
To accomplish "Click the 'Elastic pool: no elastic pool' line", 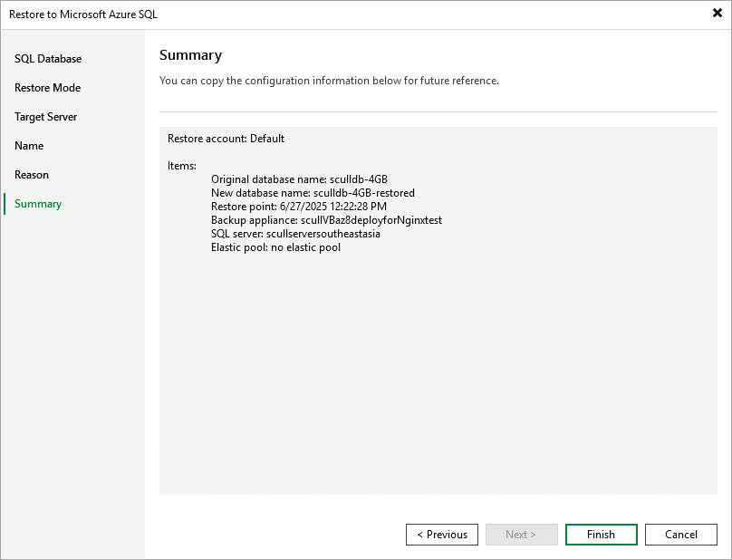I will [275, 247].
